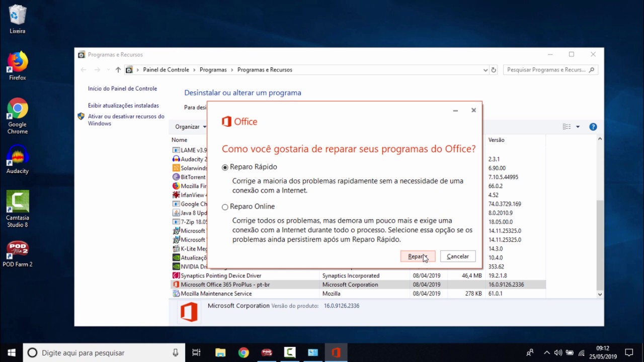Click the Pesquisar Programas e Recursos search field
Image resolution: width=644 pixels, height=362 pixels.
tap(550, 70)
